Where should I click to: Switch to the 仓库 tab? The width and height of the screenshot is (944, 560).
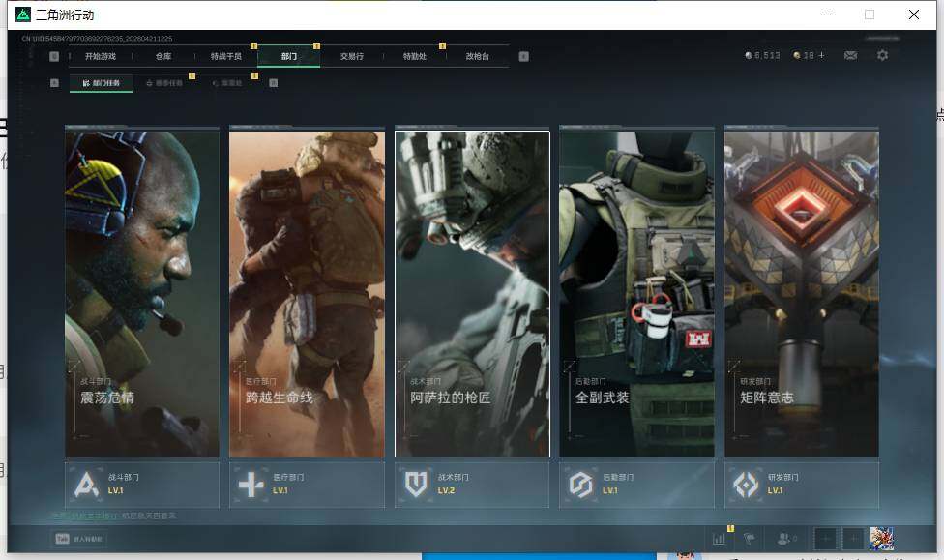[x=163, y=57]
